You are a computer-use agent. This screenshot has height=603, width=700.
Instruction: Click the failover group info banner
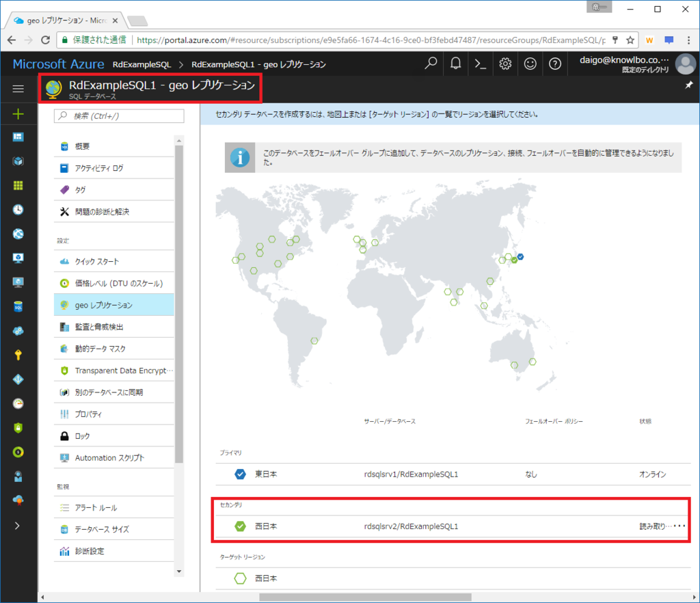pyautogui.click(x=453, y=157)
